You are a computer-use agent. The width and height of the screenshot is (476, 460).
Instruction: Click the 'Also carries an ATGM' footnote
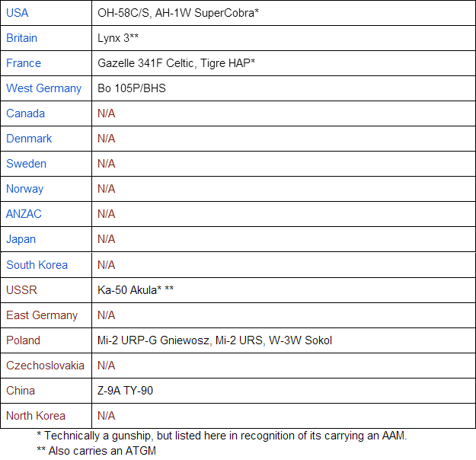97,451
